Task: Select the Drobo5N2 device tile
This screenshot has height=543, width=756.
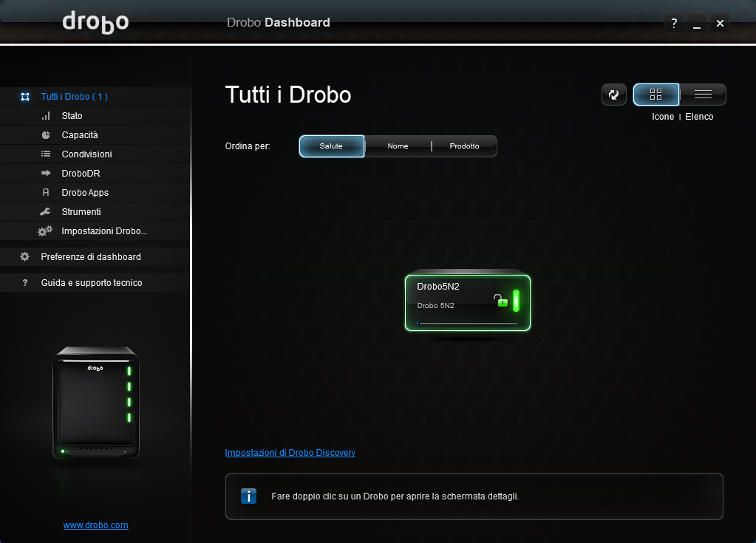Action: pyautogui.click(x=467, y=303)
